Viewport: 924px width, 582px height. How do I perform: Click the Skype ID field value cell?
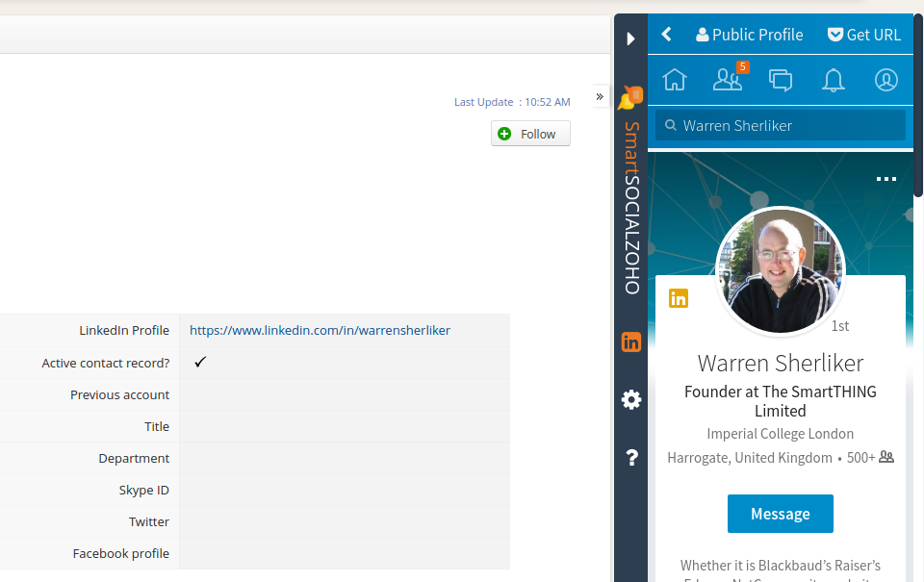(345, 490)
